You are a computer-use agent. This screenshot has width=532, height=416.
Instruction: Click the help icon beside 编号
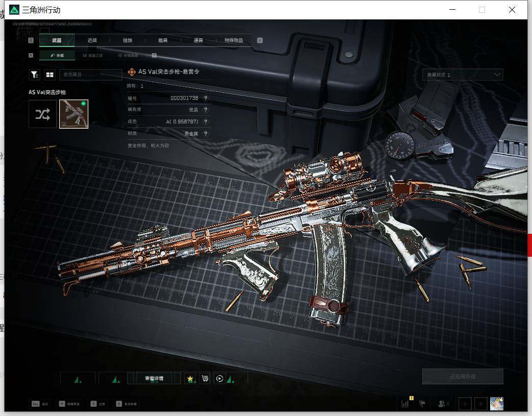[206, 99]
